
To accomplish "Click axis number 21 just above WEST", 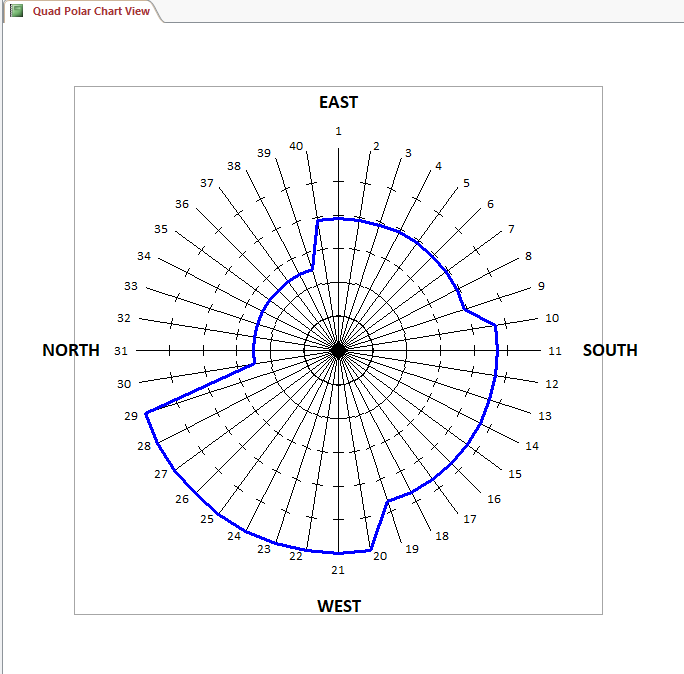I will tap(338, 570).
